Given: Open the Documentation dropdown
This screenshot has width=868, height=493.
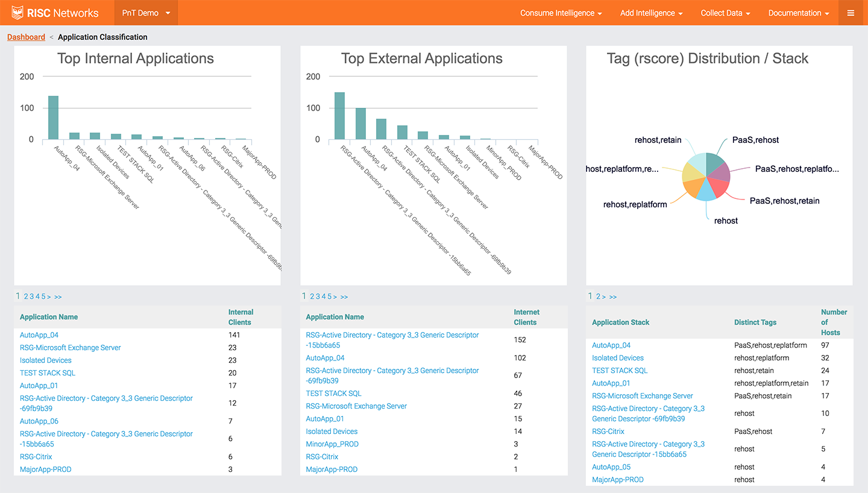Looking at the screenshot, I should coord(799,13).
